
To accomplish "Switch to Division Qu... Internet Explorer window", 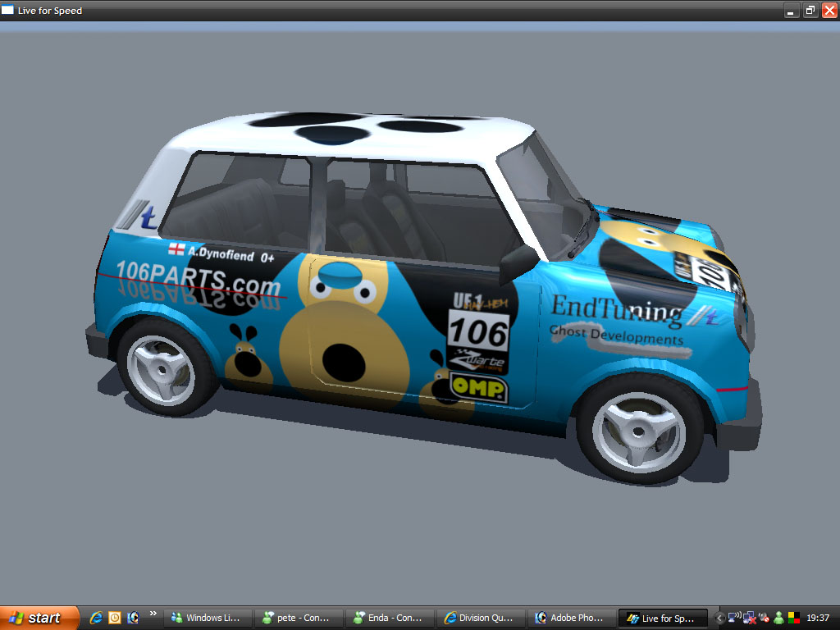I will click(x=481, y=618).
